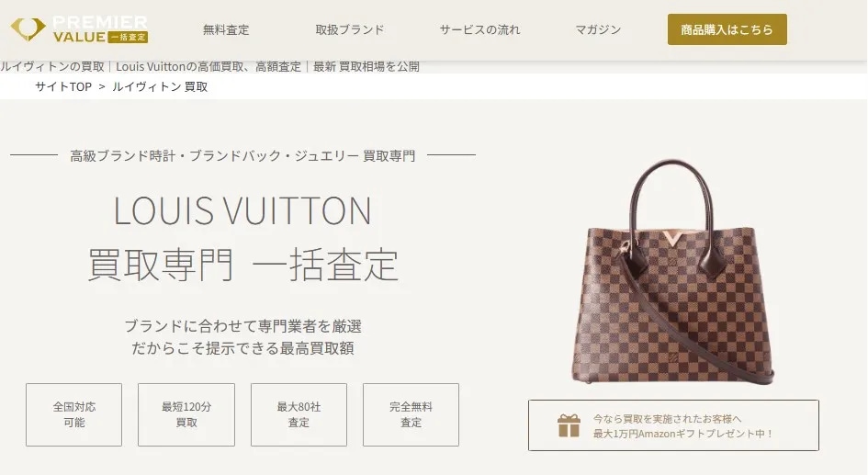This screenshot has width=868, height=475.
Task: Select the 最短120分買取 feature box
Action: pyautogui.click(x=186, y=414)
